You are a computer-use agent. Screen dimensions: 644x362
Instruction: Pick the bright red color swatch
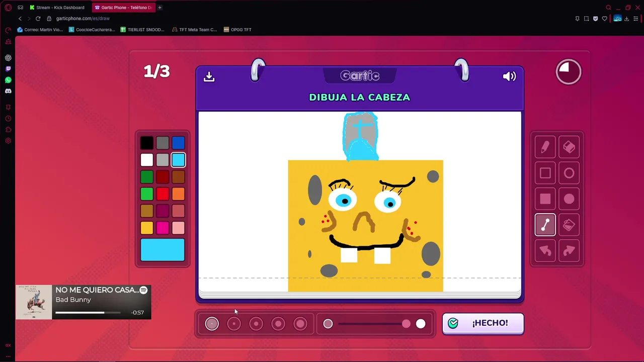coord(162,194)
